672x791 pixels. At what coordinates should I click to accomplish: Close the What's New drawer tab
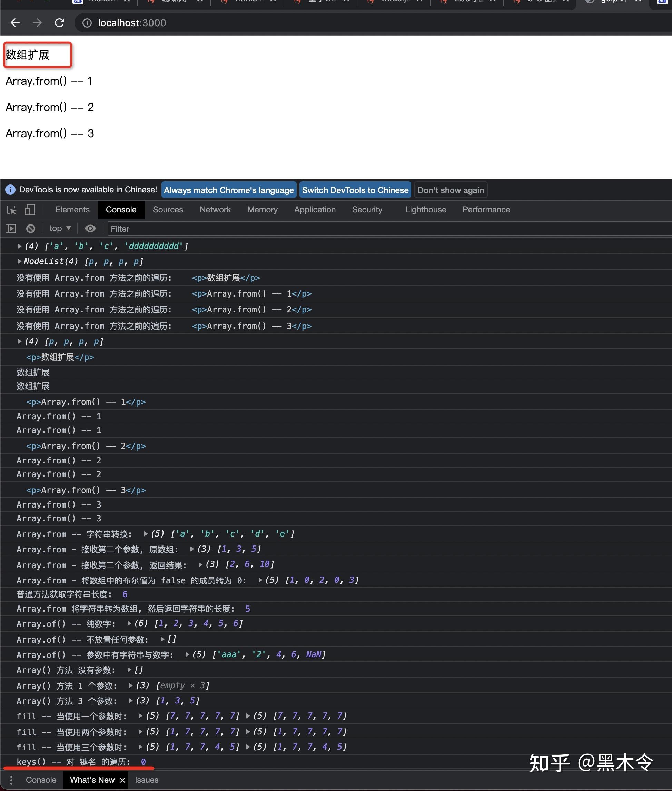coord(122,780)
